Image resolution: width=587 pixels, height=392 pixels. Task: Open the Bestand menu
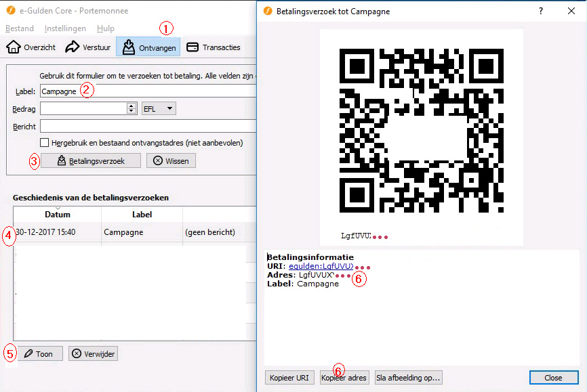20,28
